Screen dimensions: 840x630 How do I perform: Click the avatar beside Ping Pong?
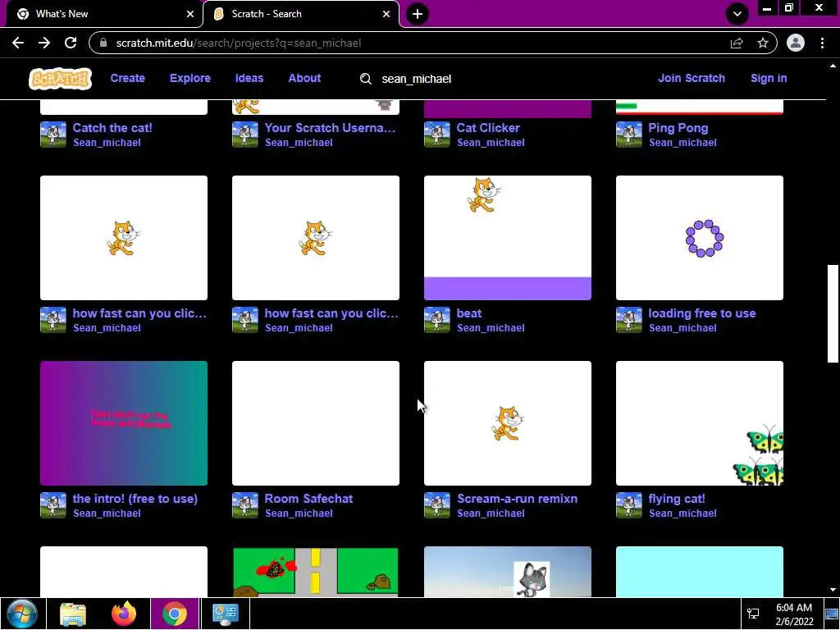pyautogui.click(x=629, y=135)
